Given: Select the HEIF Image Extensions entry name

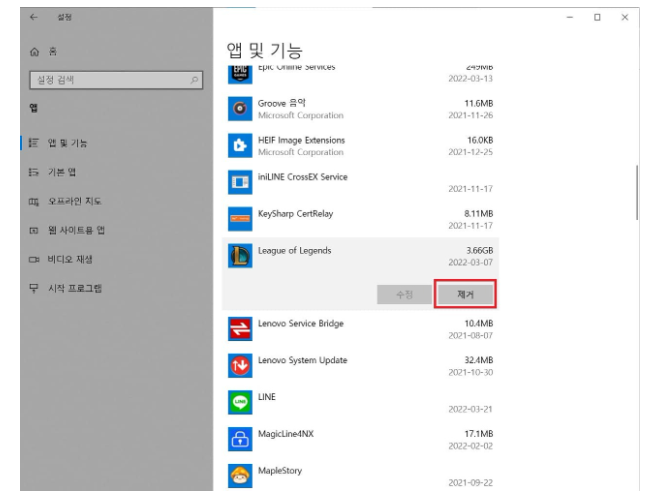Looking at the screenshot, I should point(301,140).
